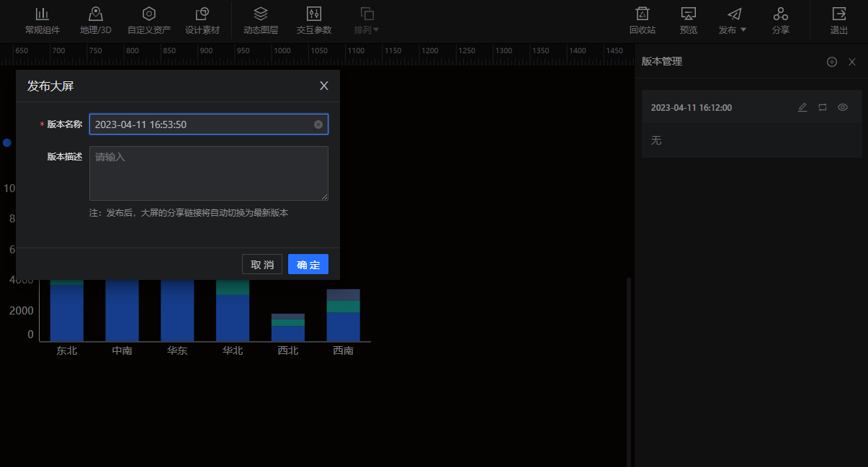Click the 取消 cancel button
868x467 pixels.
(262, 264)
